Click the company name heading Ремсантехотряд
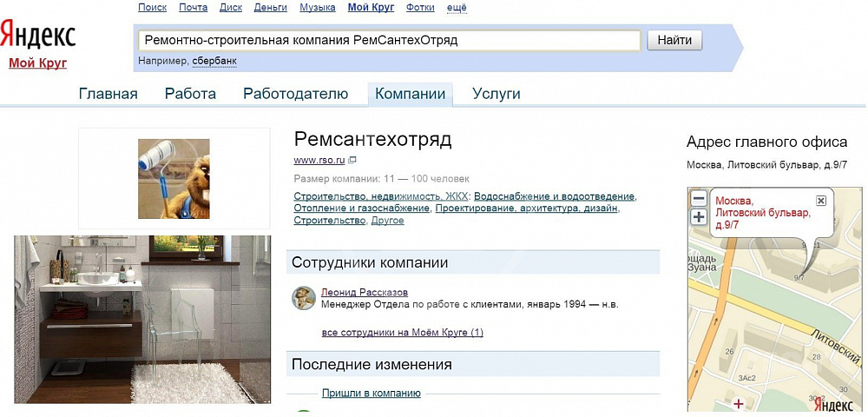This screenshot has width=868, height=417. [x=372, y=140]
